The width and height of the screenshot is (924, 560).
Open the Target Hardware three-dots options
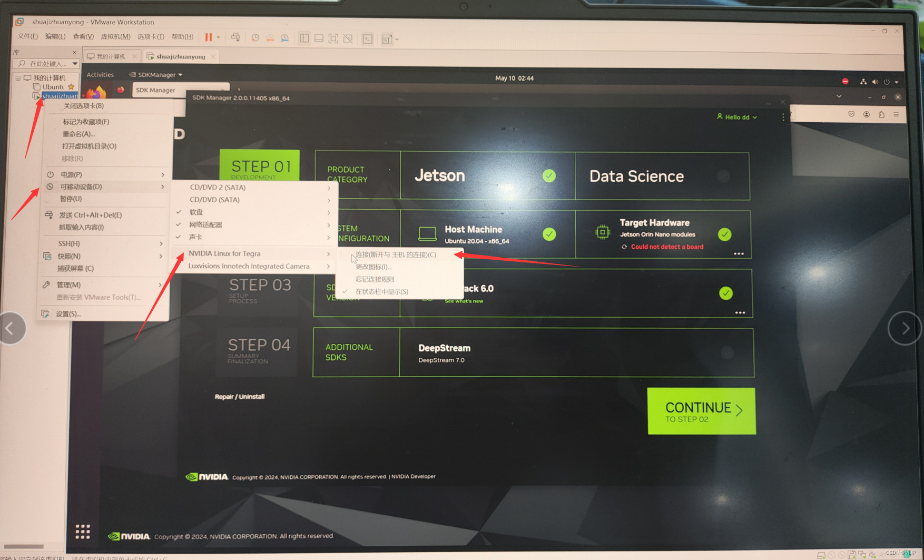(739, 254)
